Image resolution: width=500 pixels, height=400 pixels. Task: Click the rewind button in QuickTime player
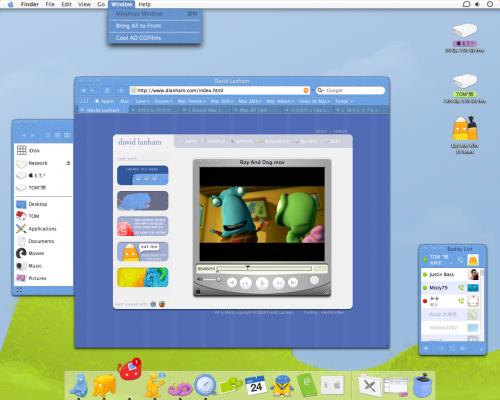click(246, 283)
